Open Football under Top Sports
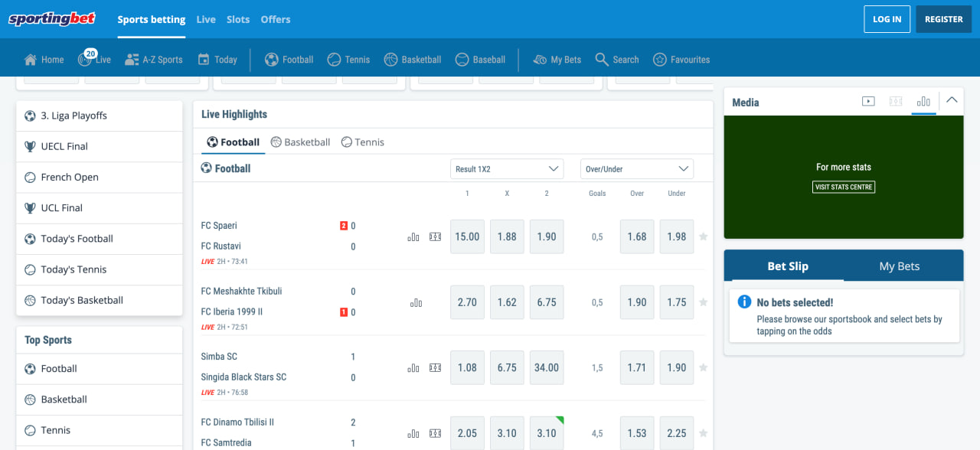This screenshot has width=980, height=450. 100,368
